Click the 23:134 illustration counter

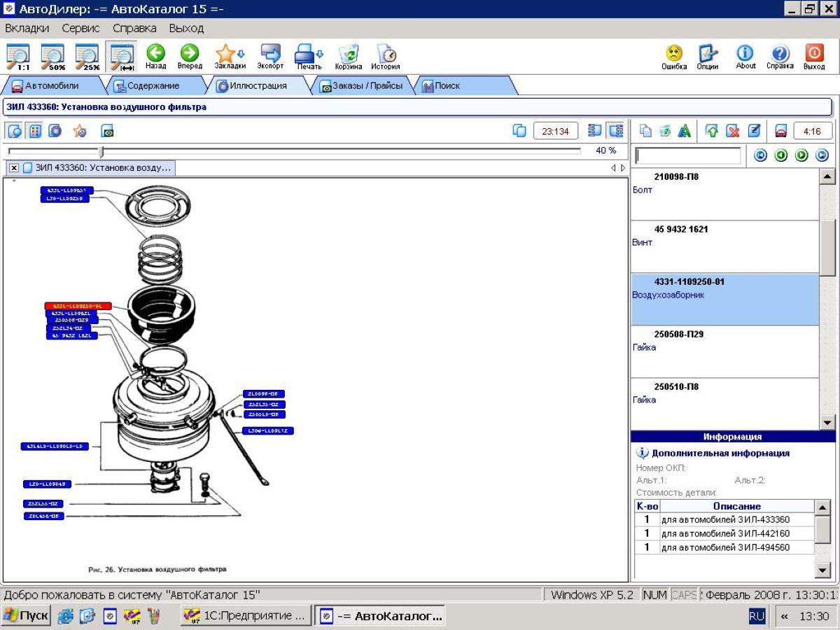click(x=556, y=131)
